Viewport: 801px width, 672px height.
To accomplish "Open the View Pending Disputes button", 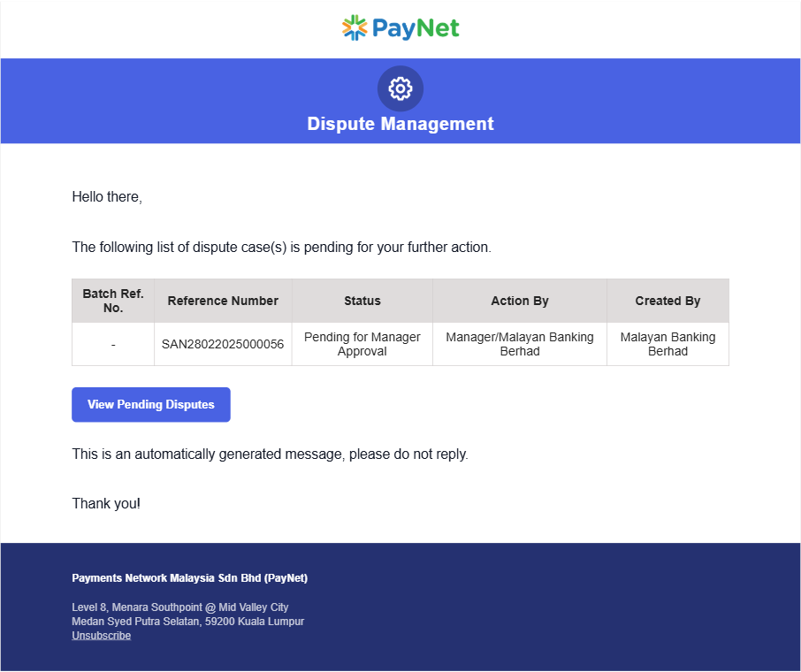I will click(x=150, y=404).
